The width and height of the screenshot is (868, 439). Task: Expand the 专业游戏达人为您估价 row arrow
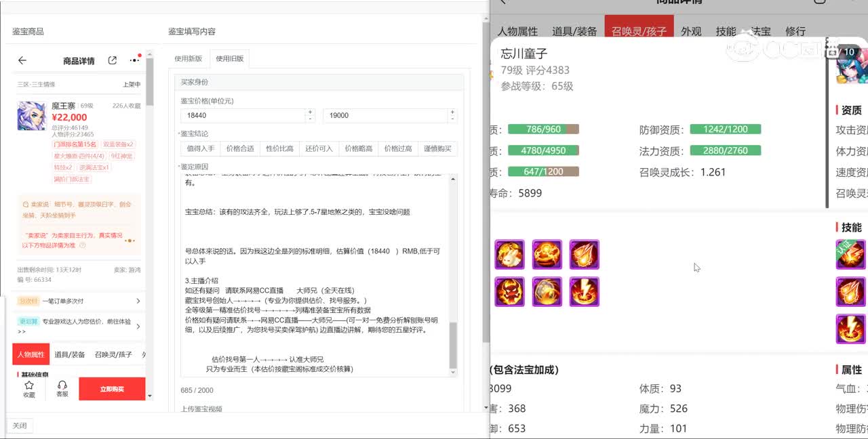pyautogui.click(x=138, y=326)
